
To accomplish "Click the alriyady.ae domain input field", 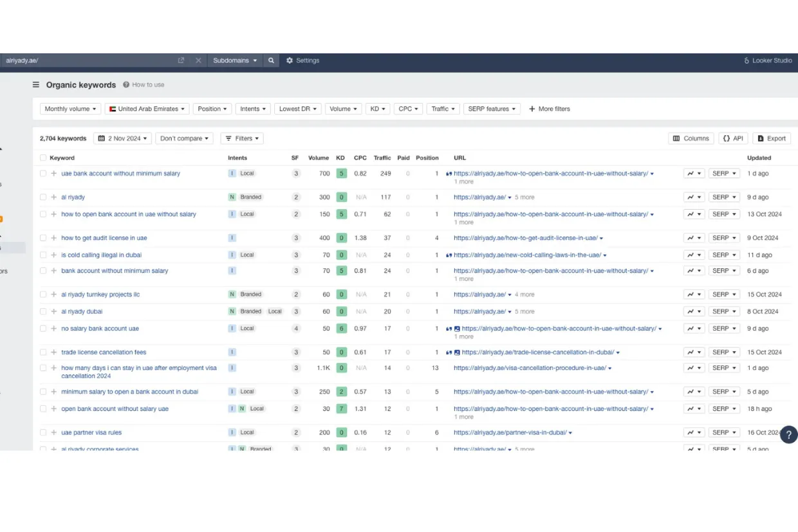I will [x=87, y=60].
